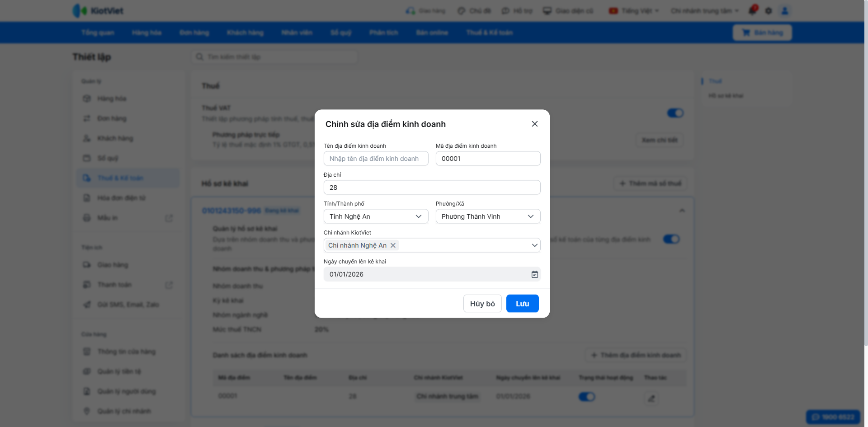Viewport: 868px width, 427px height.
Task: Open Hỗ trợ support in header
Action: coord(517,11)
